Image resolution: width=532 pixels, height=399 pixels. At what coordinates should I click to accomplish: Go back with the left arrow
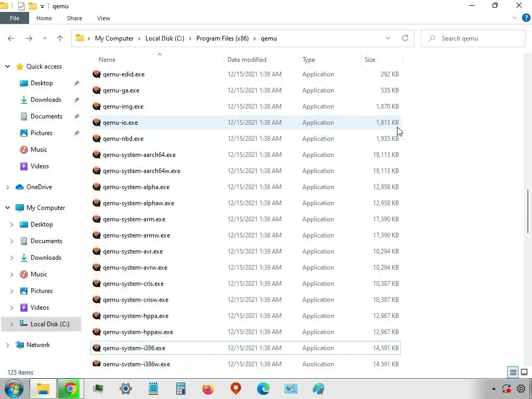tap(11, 38)
